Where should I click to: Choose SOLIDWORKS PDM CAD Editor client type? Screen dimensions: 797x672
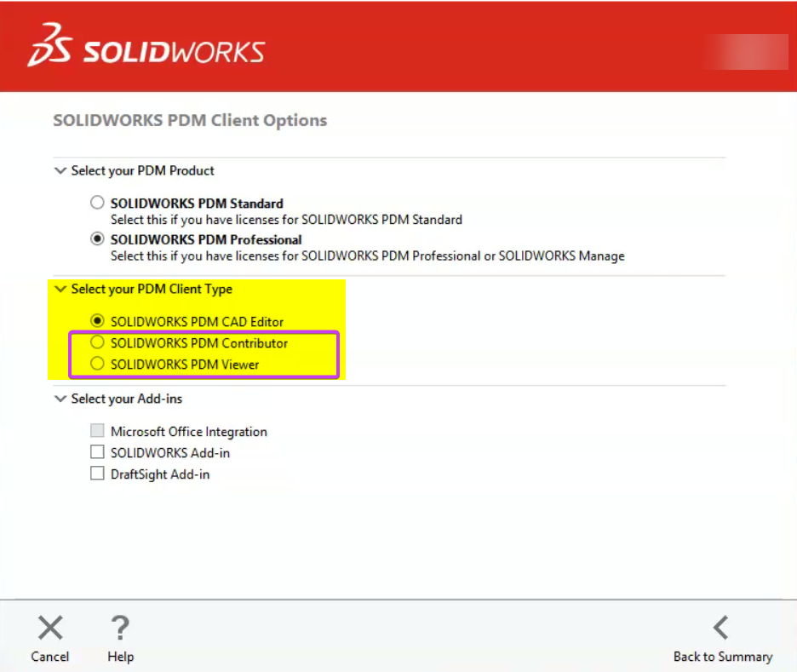coord(97,321)
